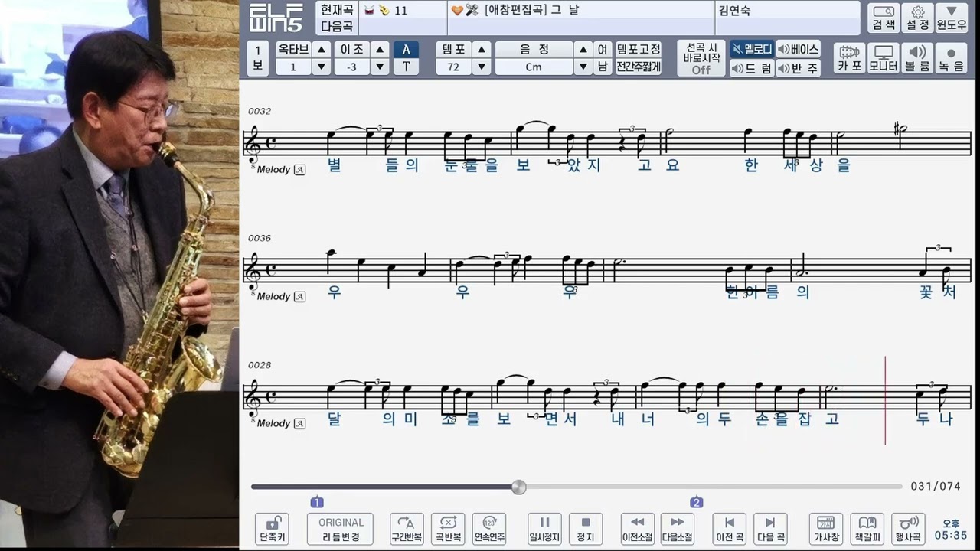This screenshot has height=551, width=980.
Task: Enable 구간반복 section repeat
Action: [x=407, y=529]
